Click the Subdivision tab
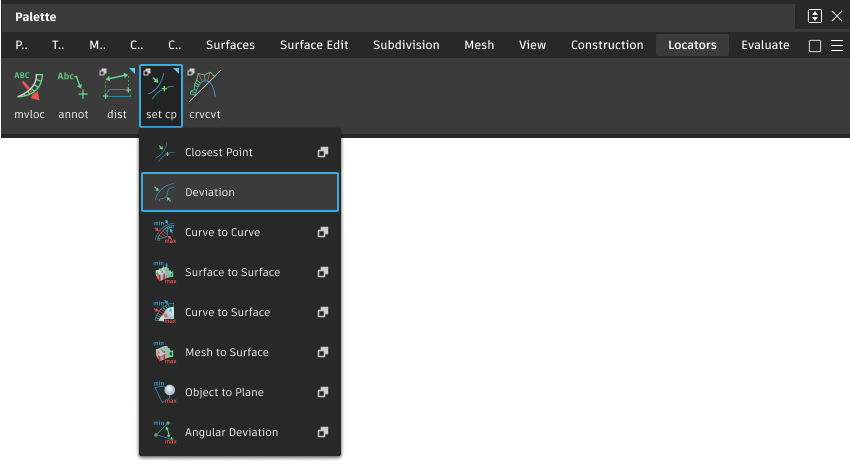The image size is (850, 470). pyautogui.click(x=406, y=45)
